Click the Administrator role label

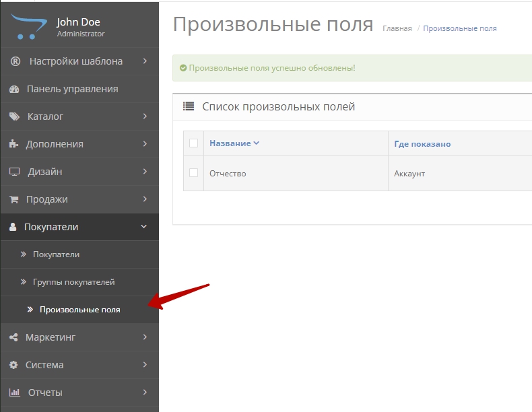81,34
